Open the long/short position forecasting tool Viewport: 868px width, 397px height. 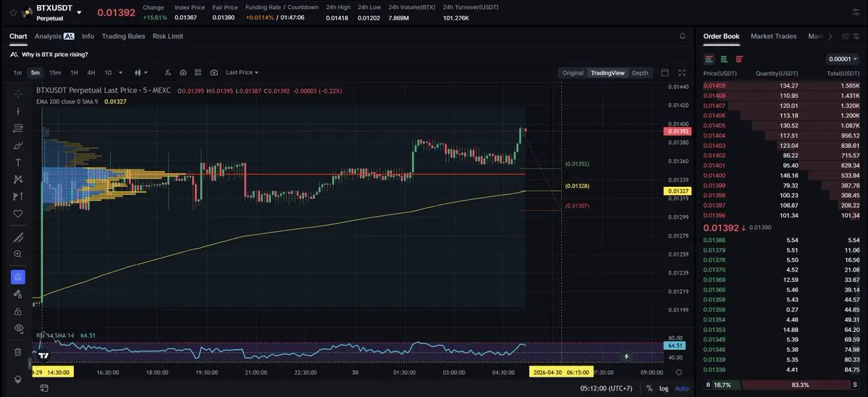17,196
